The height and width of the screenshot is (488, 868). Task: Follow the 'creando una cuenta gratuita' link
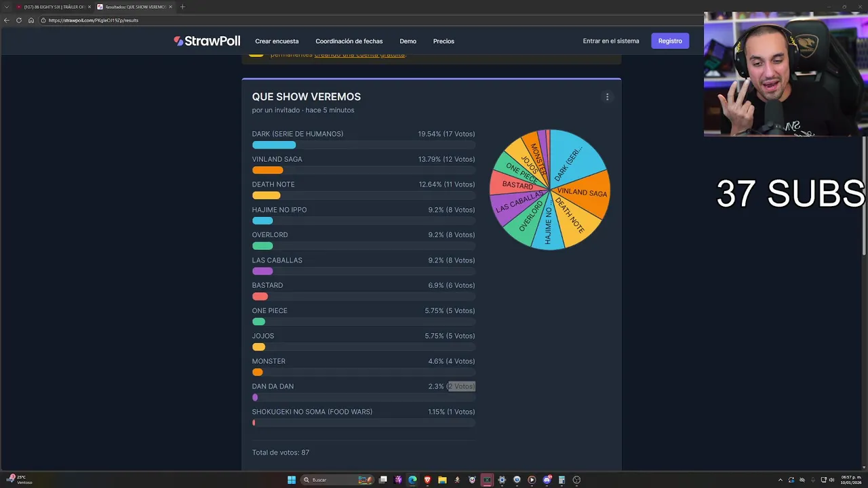click(359, 54)
